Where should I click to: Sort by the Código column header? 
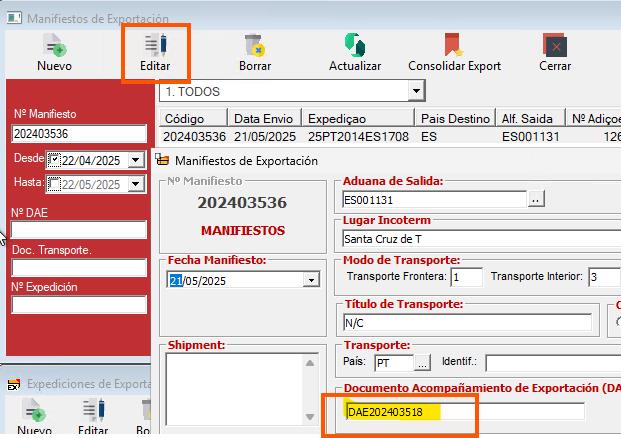[194, 118]
